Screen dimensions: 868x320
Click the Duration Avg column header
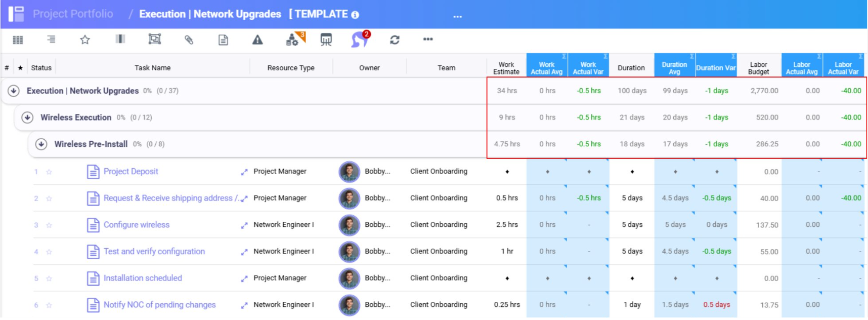(x=674, y=68)
